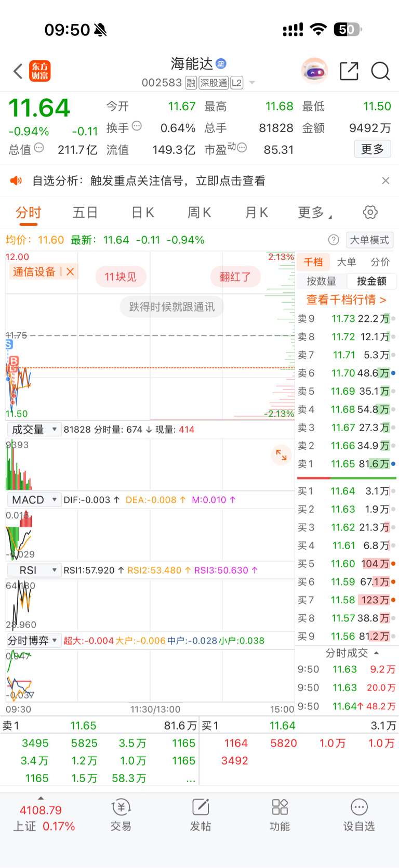Select the 千档 order book tab
Screen dimensions: 399x868
313,262
